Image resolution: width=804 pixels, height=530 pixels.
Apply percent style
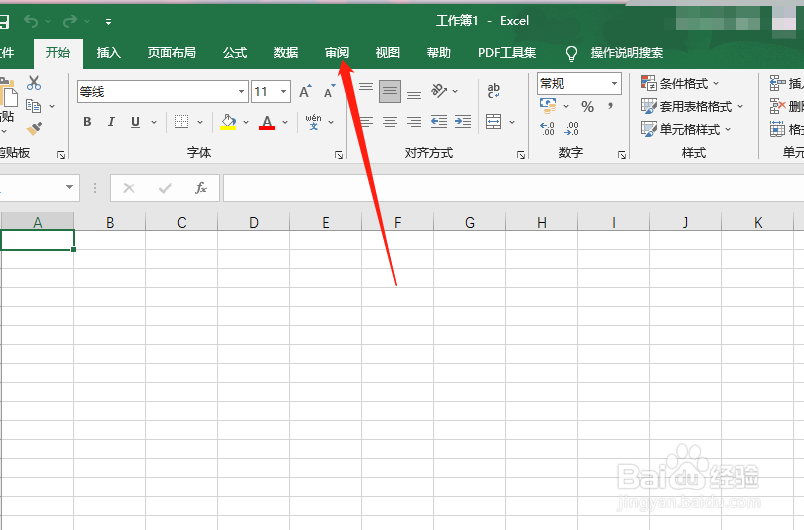pyautogui.click(x=588, y=107)
